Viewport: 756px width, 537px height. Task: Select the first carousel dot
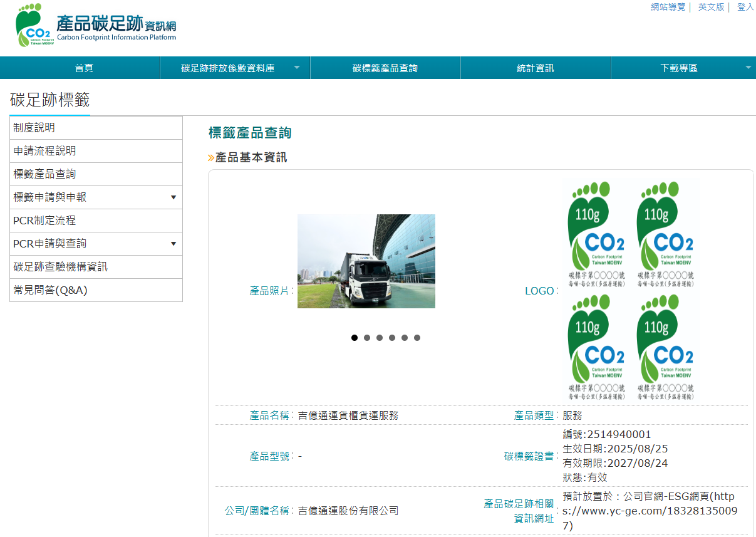pyautogui.click(x=355, y=338)
